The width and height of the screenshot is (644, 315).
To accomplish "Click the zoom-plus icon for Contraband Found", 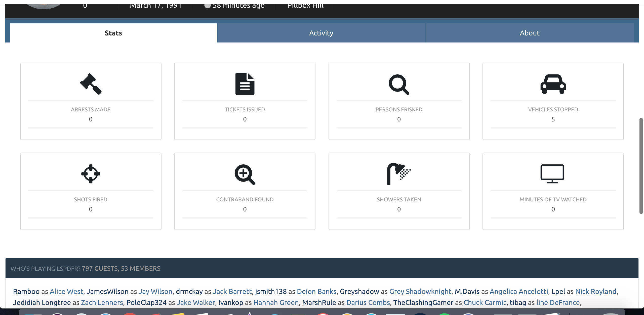I will pos(245,174).
